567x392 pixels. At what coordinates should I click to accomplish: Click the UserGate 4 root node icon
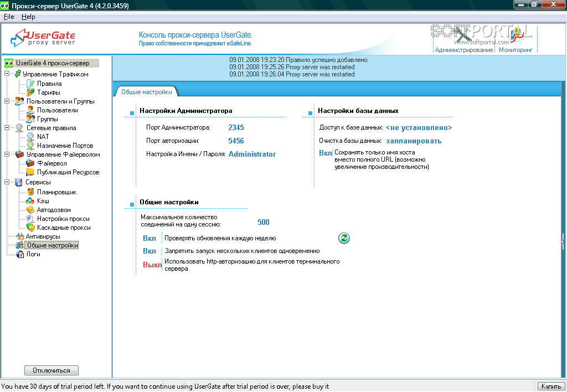tap(9, 63)
